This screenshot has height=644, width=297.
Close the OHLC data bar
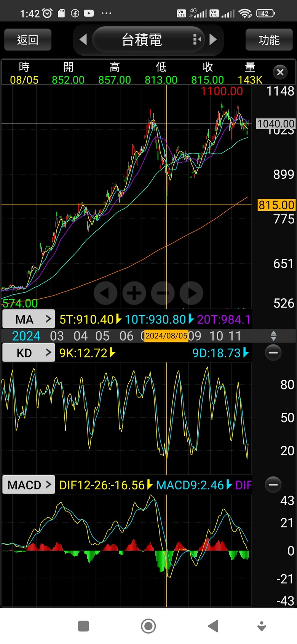280,72
